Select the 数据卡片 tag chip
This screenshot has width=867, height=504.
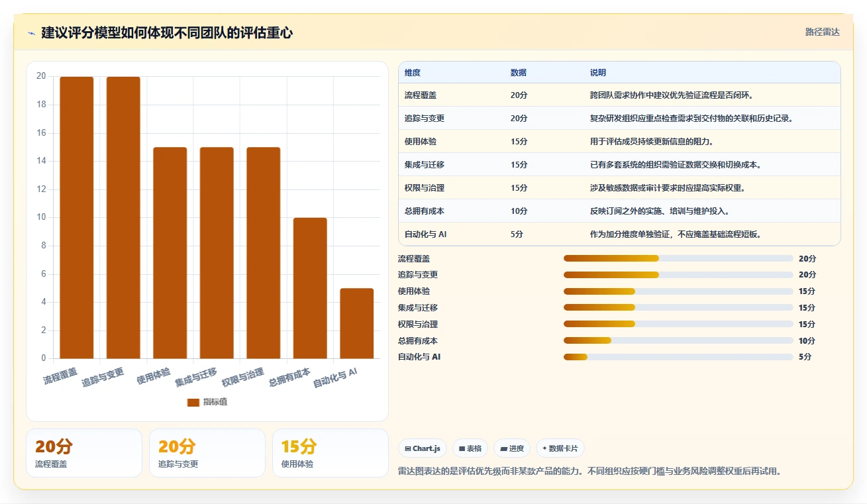(560, 448)
